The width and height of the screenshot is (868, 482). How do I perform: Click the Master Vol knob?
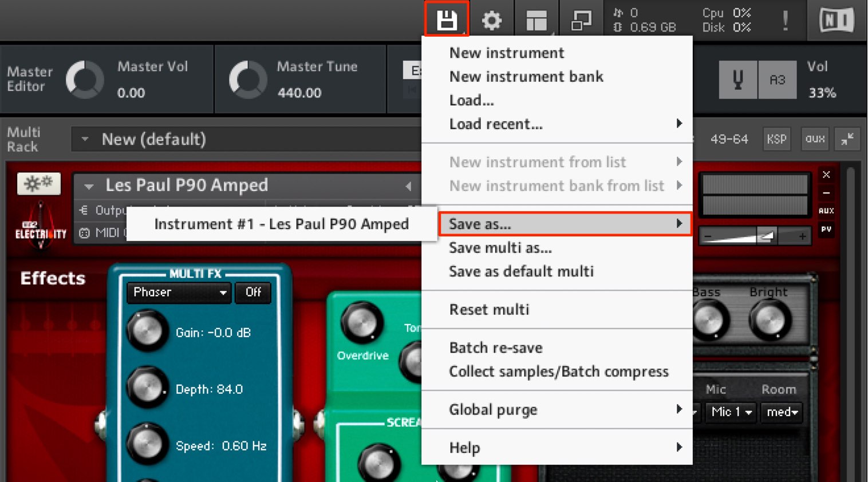(x=85, y=80)
